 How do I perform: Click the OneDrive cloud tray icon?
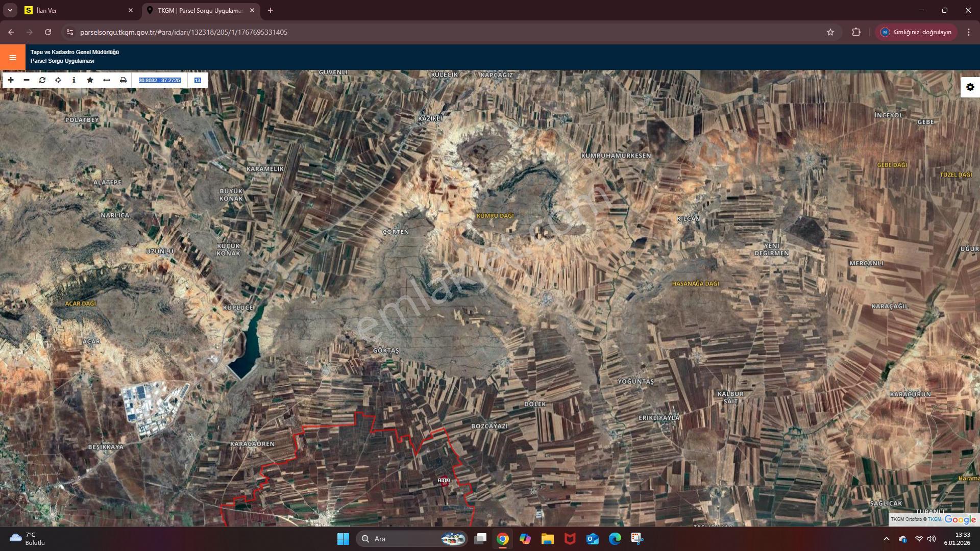(903, 539)
